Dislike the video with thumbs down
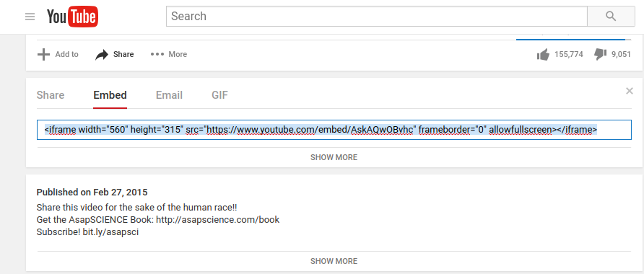644x274 pixels. point(601,54)
